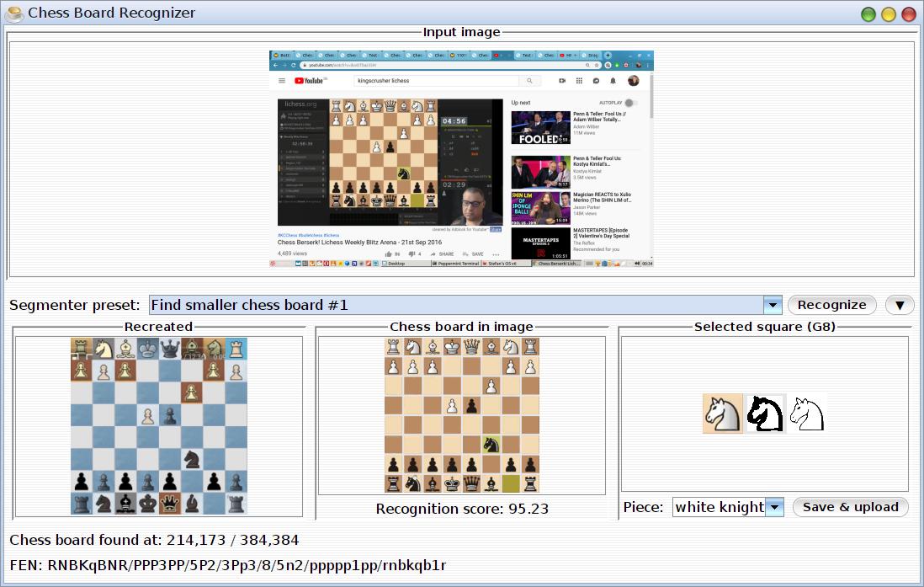
Task: Click the tan-background knight image in Selected square
Action: [723, 414]
